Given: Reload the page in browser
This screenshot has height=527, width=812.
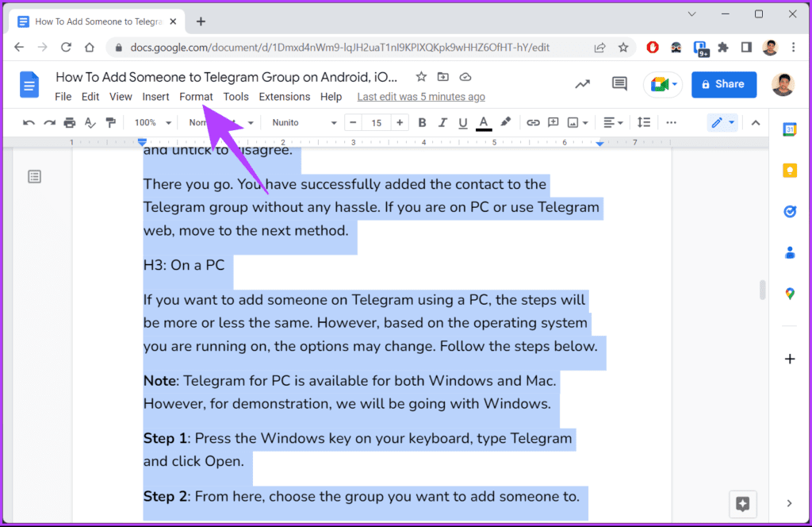Looking at the screenshot, I should tap(66, 47).
